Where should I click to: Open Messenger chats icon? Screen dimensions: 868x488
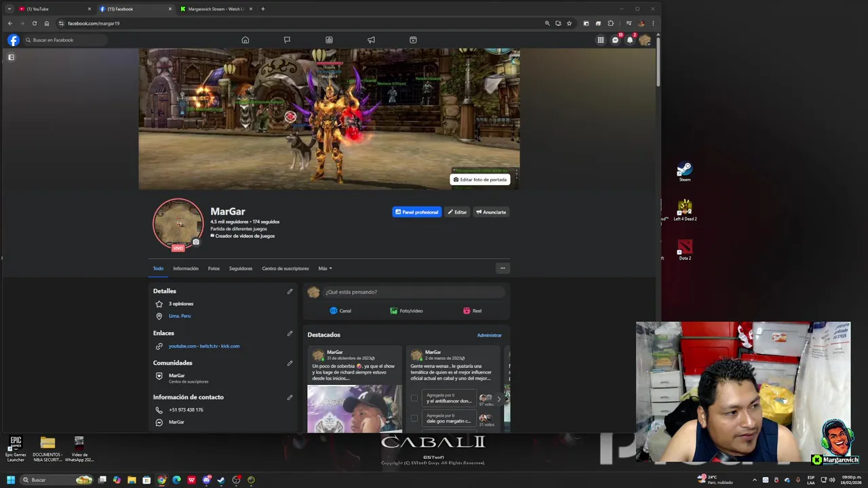pos(615,40)
